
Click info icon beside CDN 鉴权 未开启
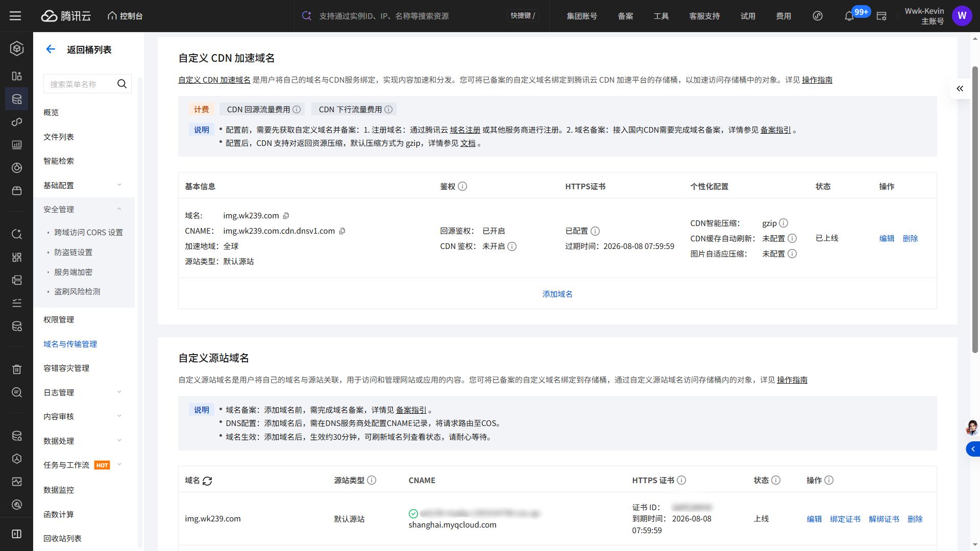(512, 246)
